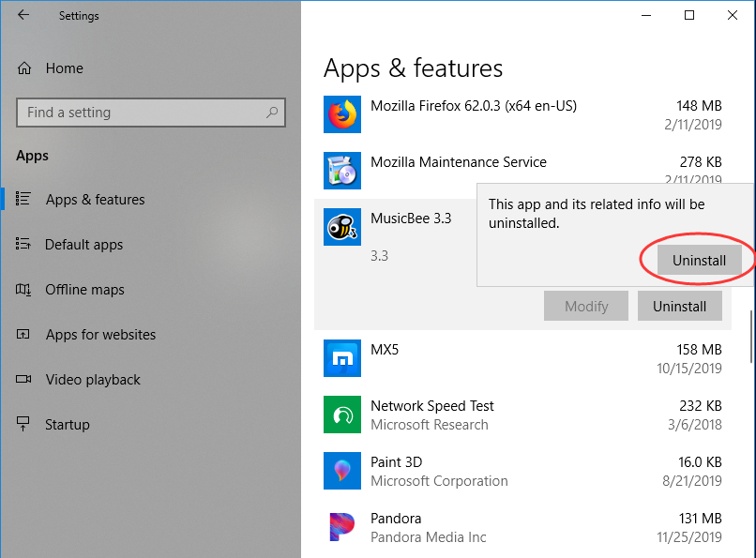Click the 10/15/2019 install date
The height and width of the screenshot is (558, 756).
(x=689, y=369)
